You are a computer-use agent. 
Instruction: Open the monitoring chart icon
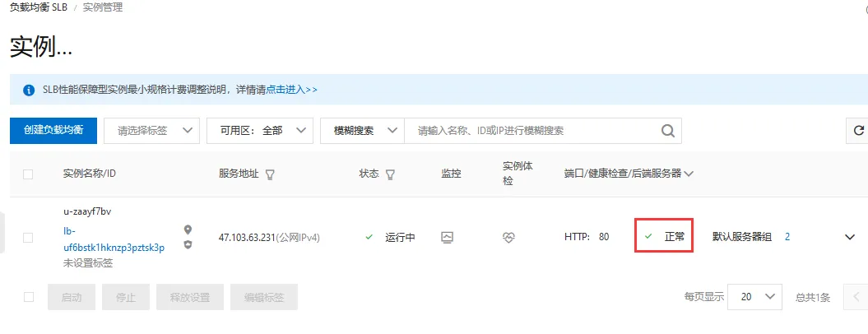447,237
